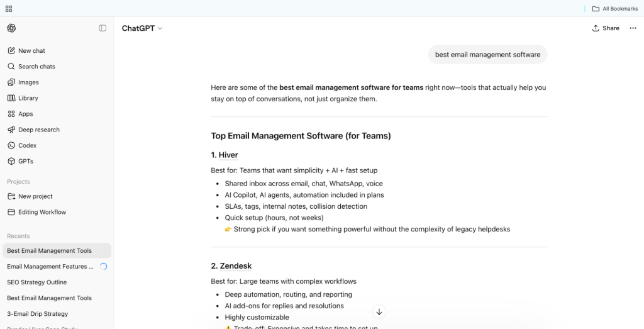Image resolution: width=644 pixels, height=329 pixels.
Task: Create a New project
Action: pyautogui.click(x=57, y=196)
